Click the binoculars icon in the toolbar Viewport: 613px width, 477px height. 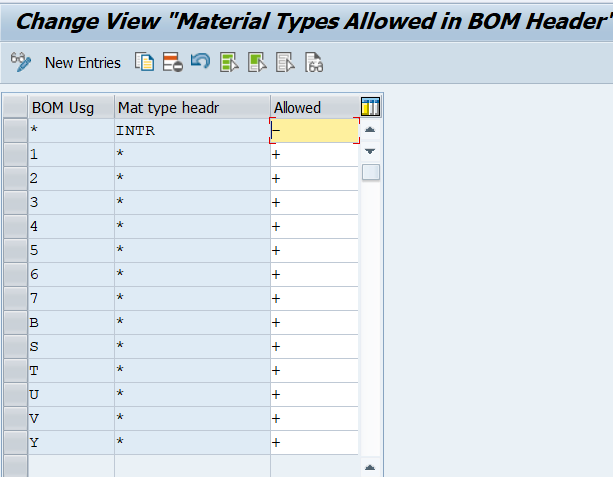click(x=314, y=62)
